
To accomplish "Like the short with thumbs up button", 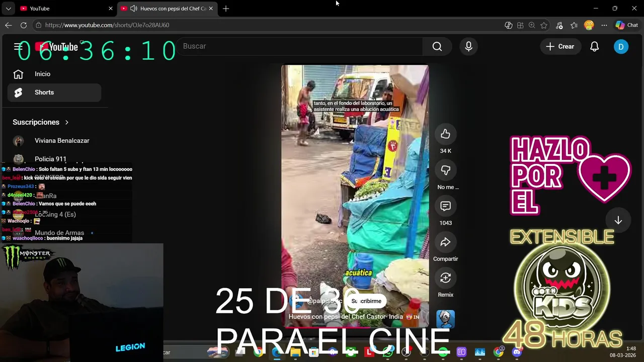I will (445, 134).
